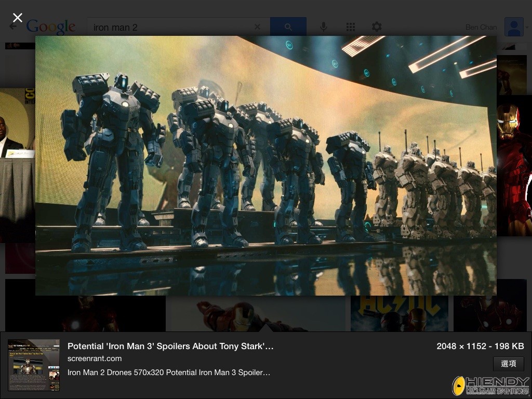Click the Google logo
The height and width of the screenshot is (399, 532).
click(x=51, y=27)
